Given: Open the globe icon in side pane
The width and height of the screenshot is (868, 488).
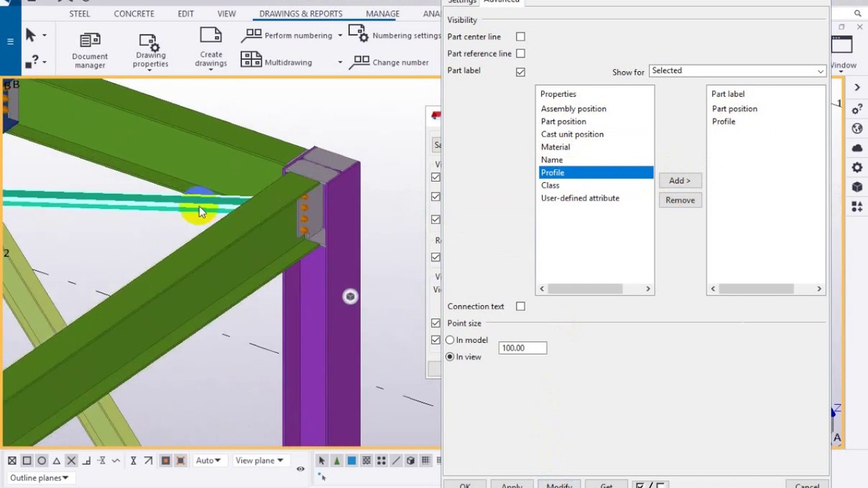Looking at the screenshot, I should click(x=857, y=128).
